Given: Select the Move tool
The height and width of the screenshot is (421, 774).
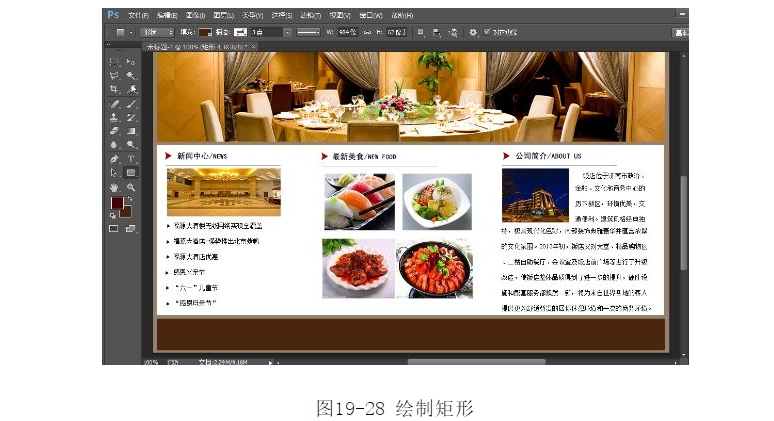Looking at the screenshot, I should [x=131, y=62].
